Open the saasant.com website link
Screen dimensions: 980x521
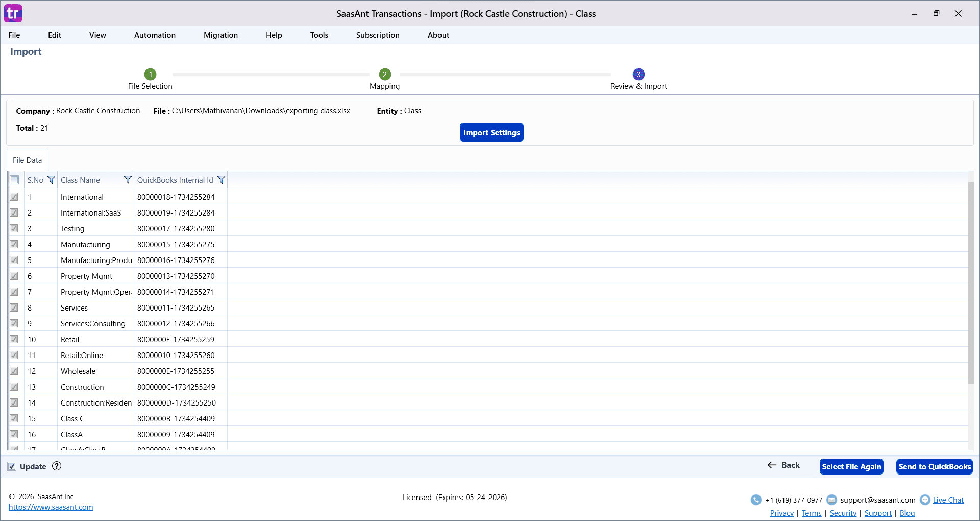pyautogui.click(x=51, y=507)
